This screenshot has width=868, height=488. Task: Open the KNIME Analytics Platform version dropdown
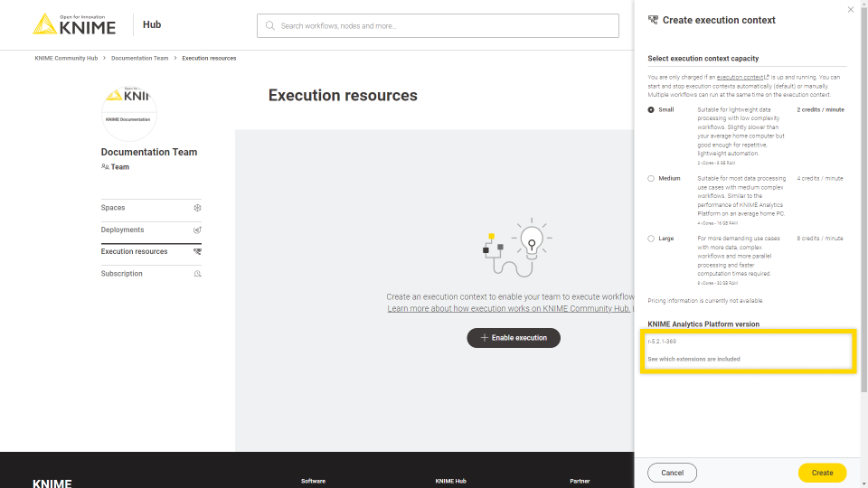point(747,342)
